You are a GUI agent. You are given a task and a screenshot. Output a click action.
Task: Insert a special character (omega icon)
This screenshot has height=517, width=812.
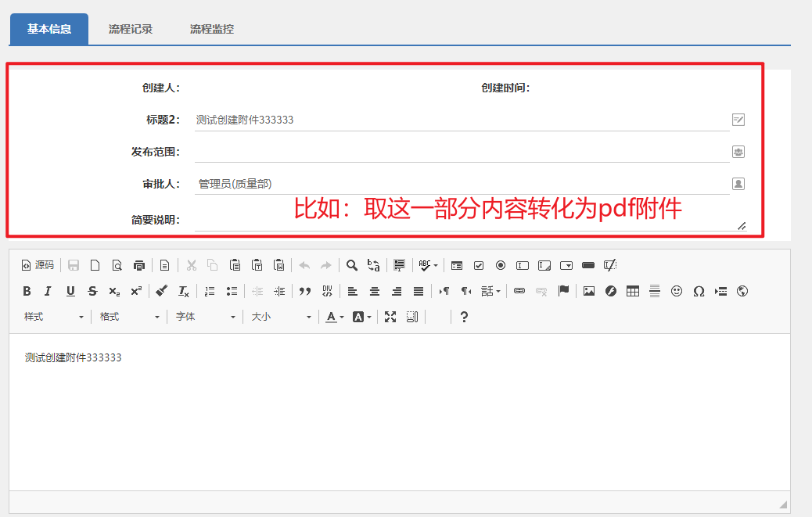click(699, 291)
